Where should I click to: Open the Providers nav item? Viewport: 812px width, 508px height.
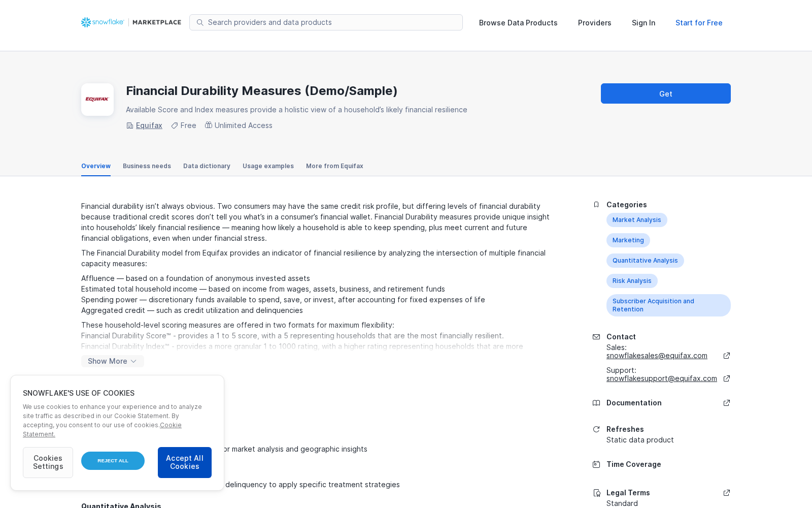[x=595, y=23]
